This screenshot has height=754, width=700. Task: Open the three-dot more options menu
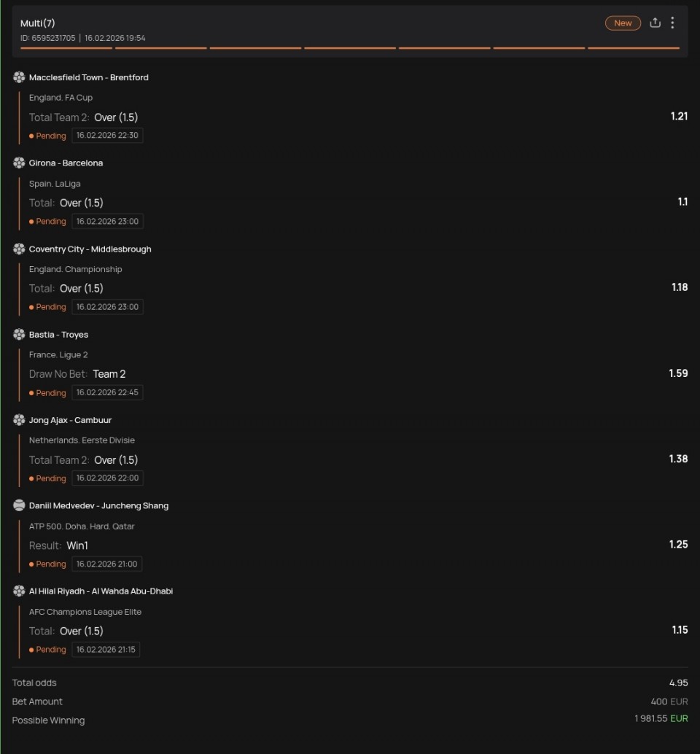pos(672,23)
